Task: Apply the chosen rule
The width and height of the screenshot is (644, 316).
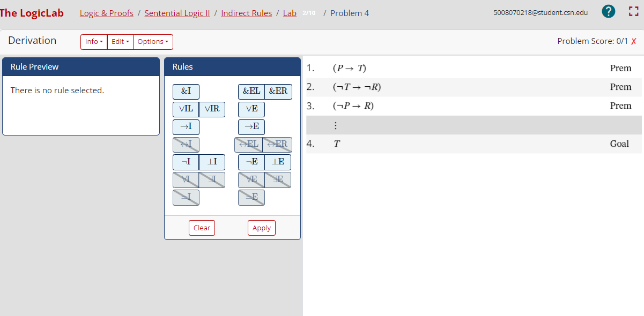Action: (261, 228)
